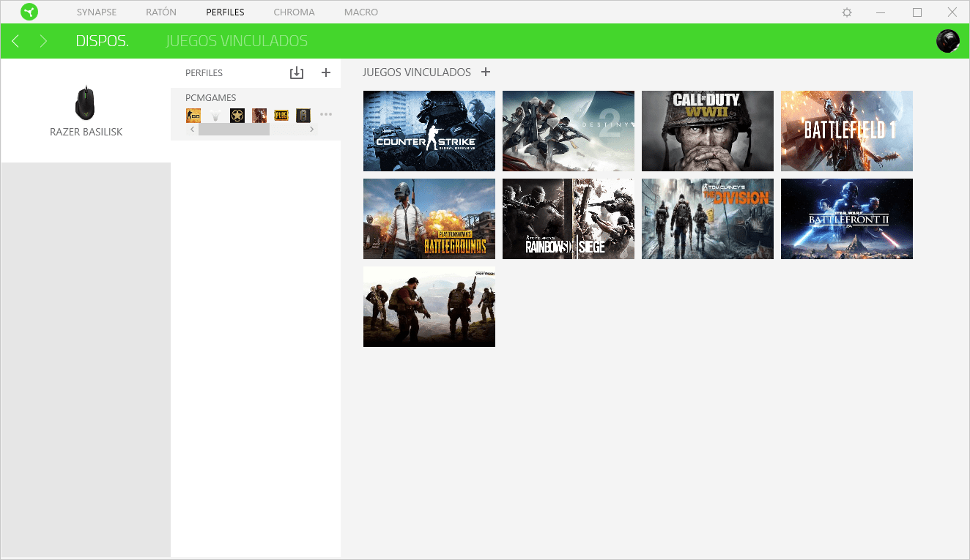Go to the MACRO tab

click(x=361, y=12)
